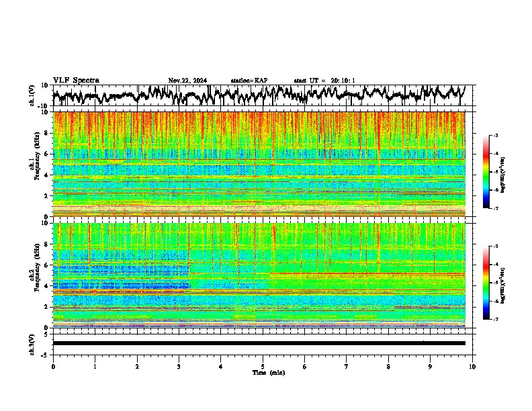532x411 pixels.
Task: Select the date text "Nov.22, 2024"
Action: tap(187, 81)
